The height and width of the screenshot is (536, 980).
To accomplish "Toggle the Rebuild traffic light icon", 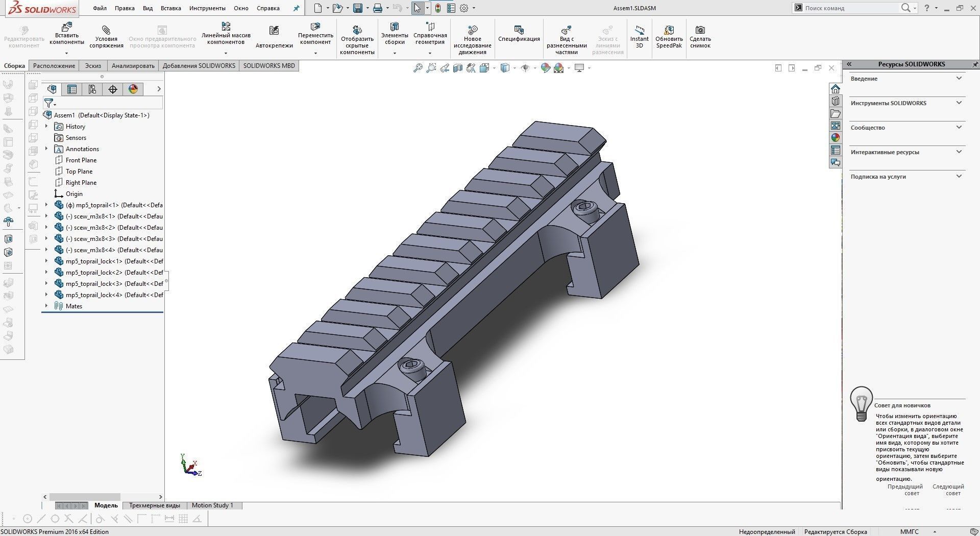I will tap(438, 8).
